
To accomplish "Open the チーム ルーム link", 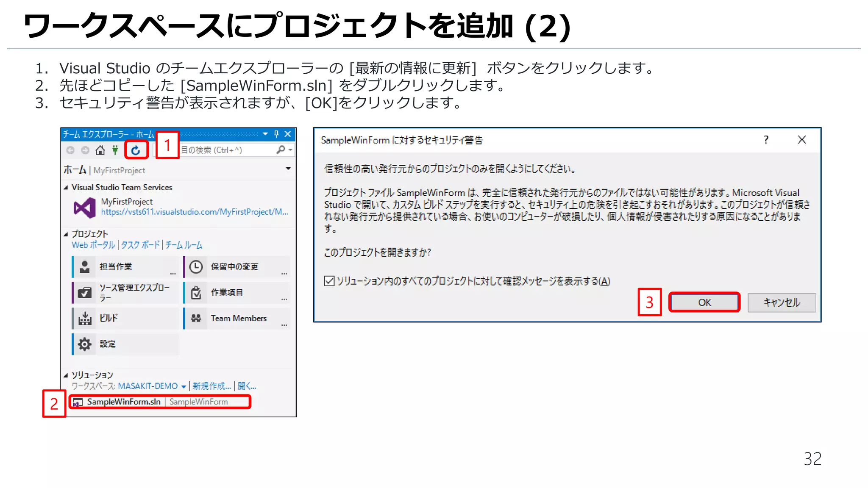I will pos(184,245).
